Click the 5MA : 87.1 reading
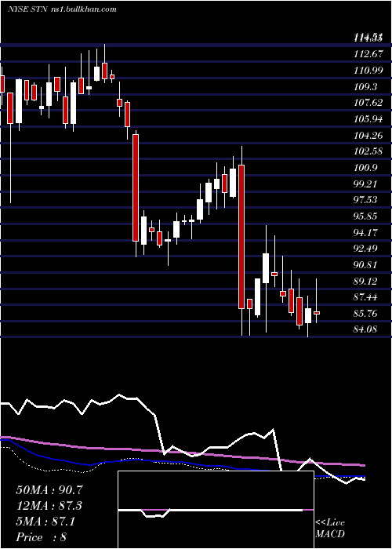Viewport: 392px width, 549px height. point(45,522)
